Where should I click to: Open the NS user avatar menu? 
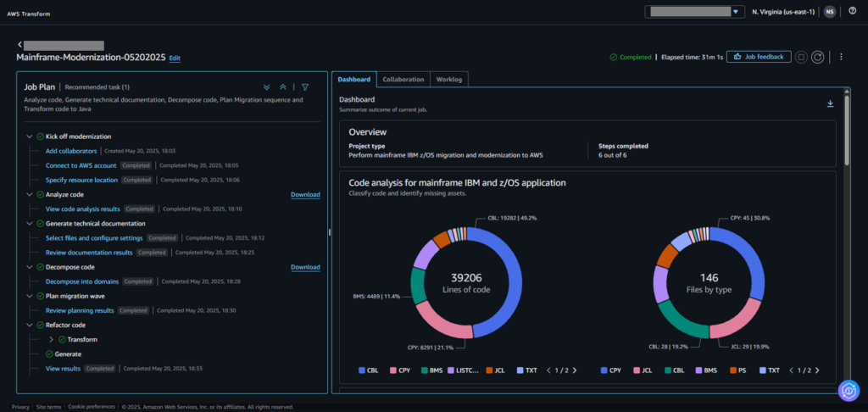coord(829,12)
